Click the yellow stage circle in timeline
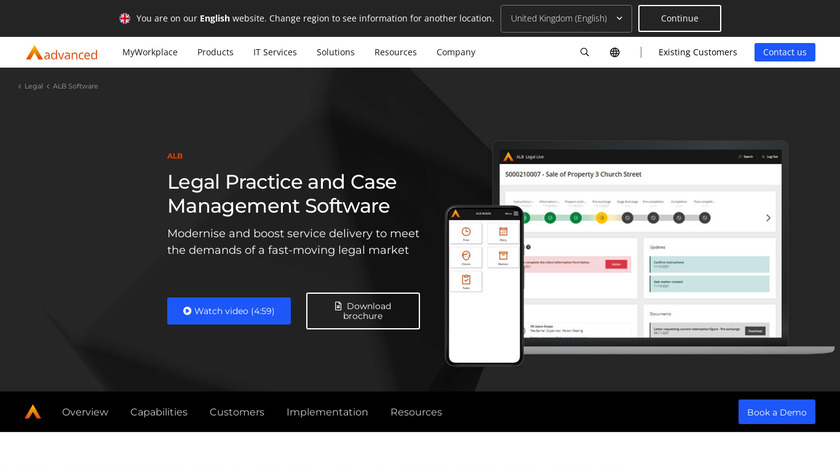Image resolution: width=840 pixels, height=472 pixels. tap(602, 218)
